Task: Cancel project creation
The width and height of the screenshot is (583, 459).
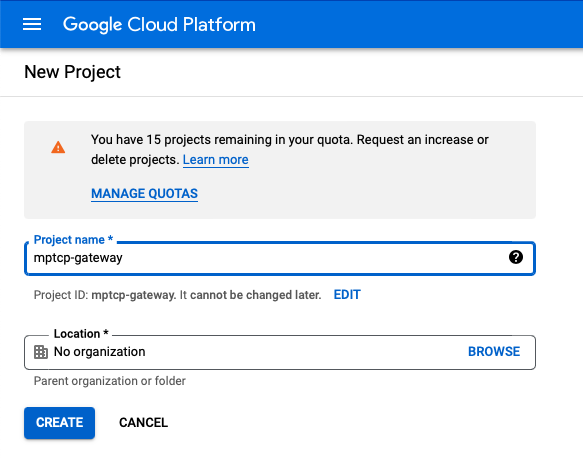Action: (144, 423)
